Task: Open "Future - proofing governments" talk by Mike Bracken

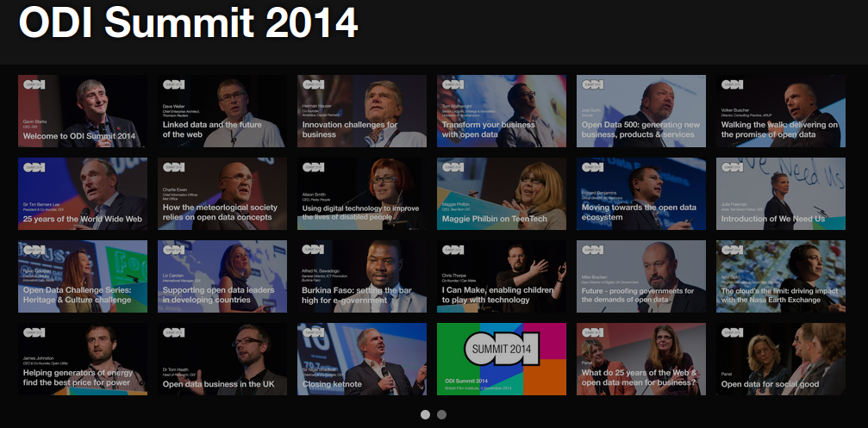Action: pyautogui.click(x=641, y=276)
